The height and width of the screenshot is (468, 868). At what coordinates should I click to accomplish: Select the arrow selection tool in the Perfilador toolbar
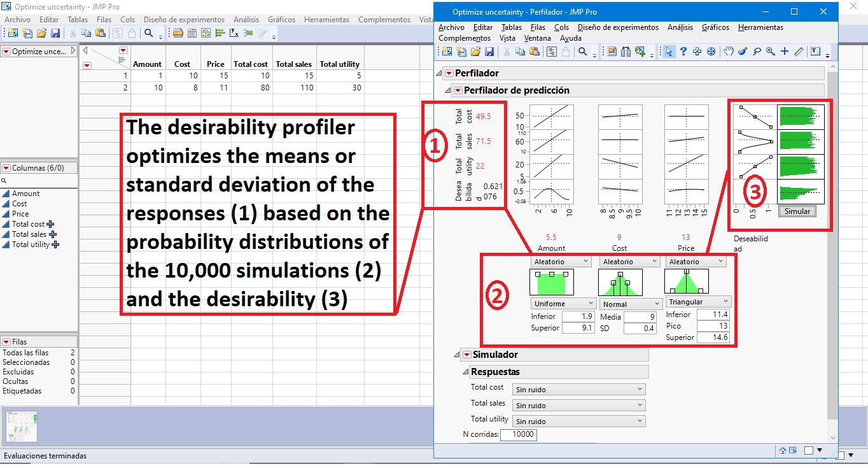669,52
